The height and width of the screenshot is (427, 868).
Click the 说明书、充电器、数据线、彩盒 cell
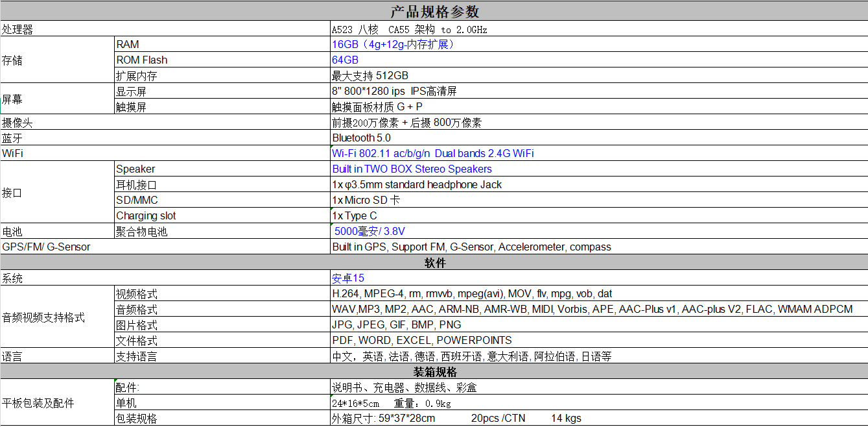tap(599, 387)
